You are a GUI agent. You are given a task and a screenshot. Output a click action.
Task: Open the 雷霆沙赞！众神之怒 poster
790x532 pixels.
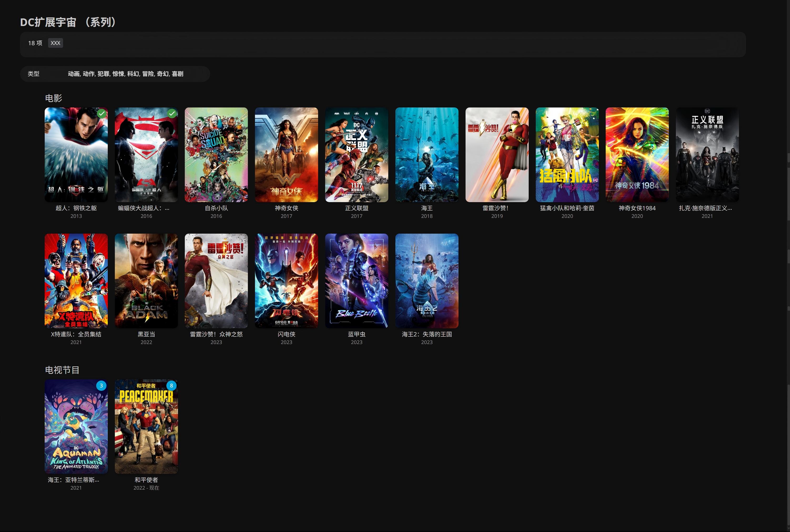(216, 281)
